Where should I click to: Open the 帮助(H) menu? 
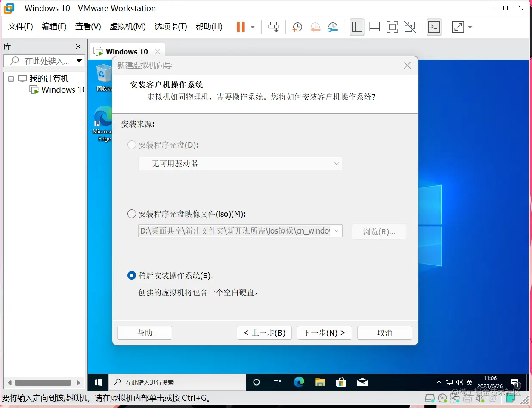[x=209, y=27]
